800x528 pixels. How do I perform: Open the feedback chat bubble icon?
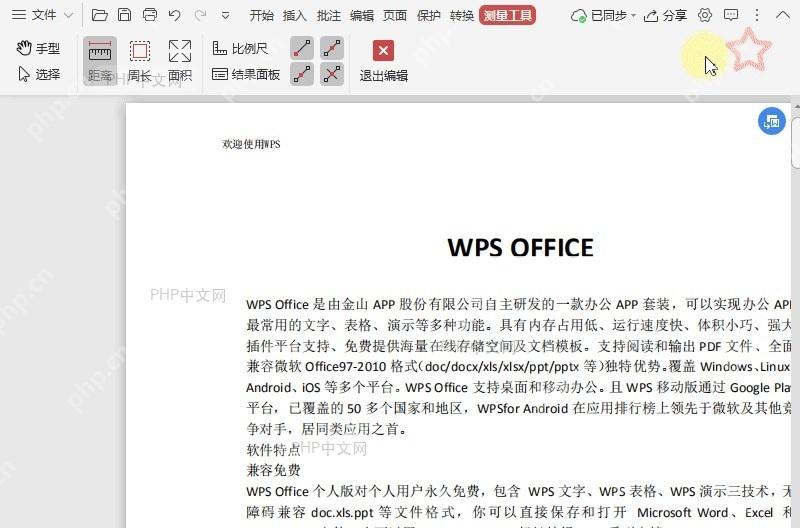[x=731, y=15]
